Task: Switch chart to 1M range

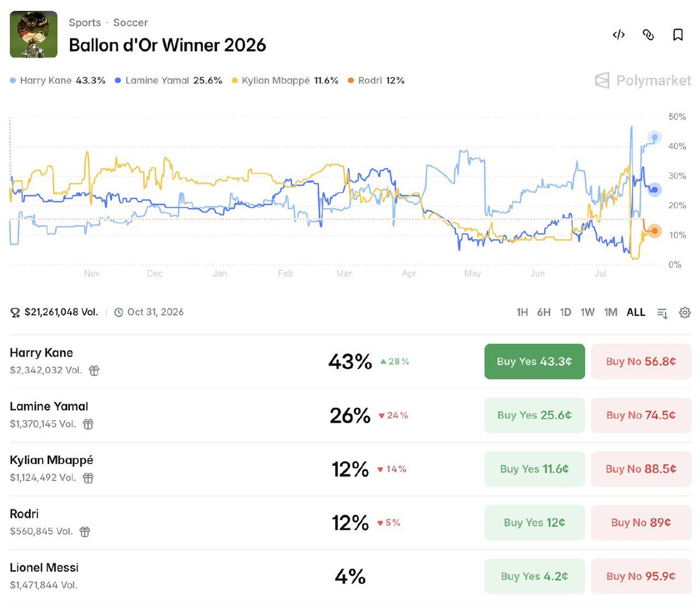Action: point(611,312)
